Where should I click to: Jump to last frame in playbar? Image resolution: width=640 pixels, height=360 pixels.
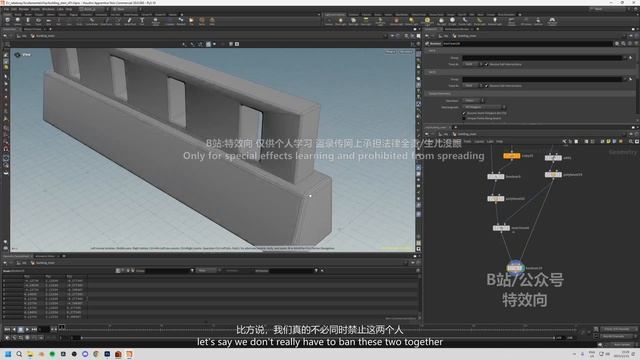pos(34,329)
